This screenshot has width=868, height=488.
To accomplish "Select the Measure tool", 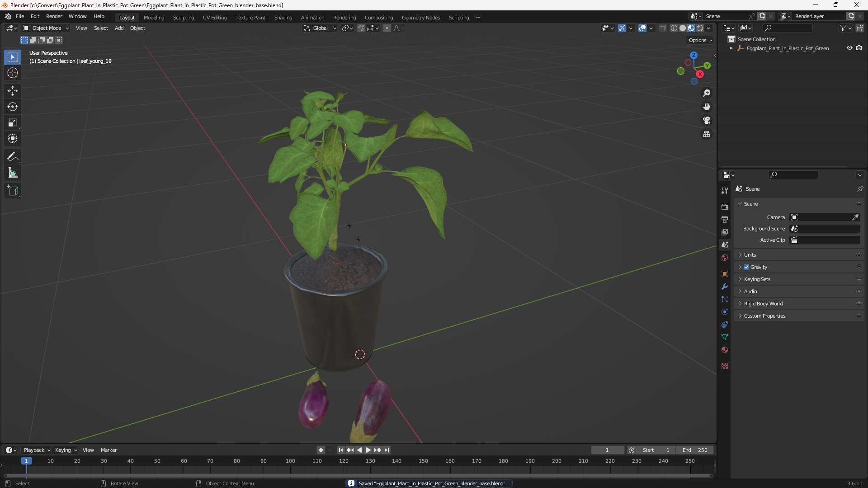I will coord(13,173).
